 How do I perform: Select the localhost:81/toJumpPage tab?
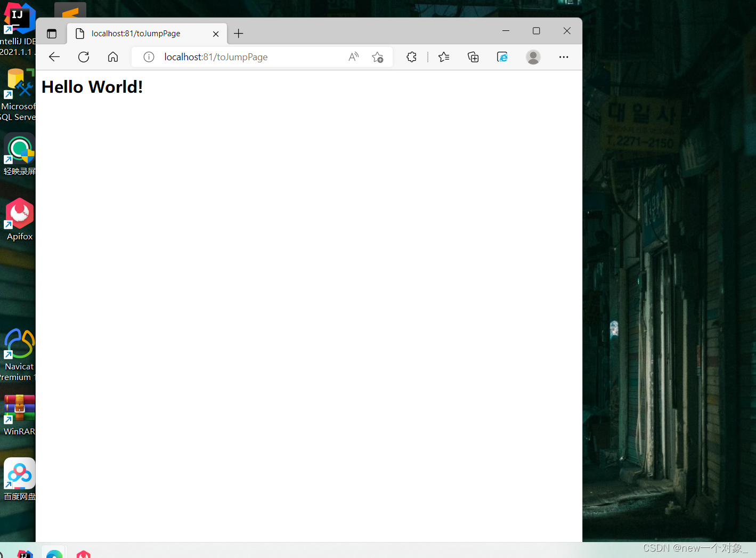(147, 34)
